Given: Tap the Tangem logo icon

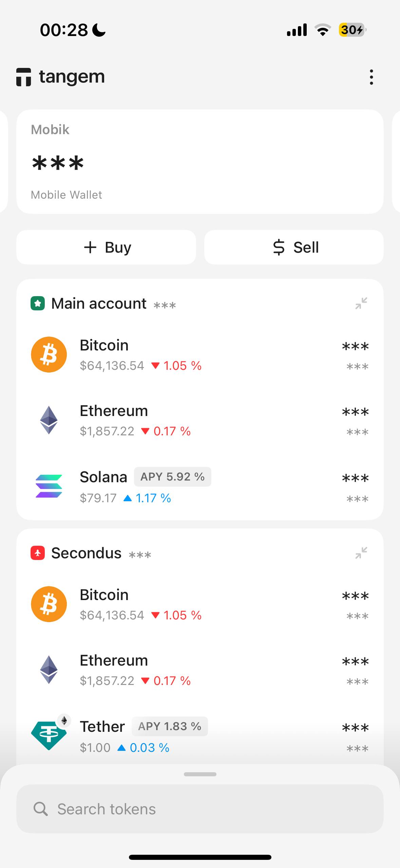Looking at the screenshot, I should coord(24,77).
